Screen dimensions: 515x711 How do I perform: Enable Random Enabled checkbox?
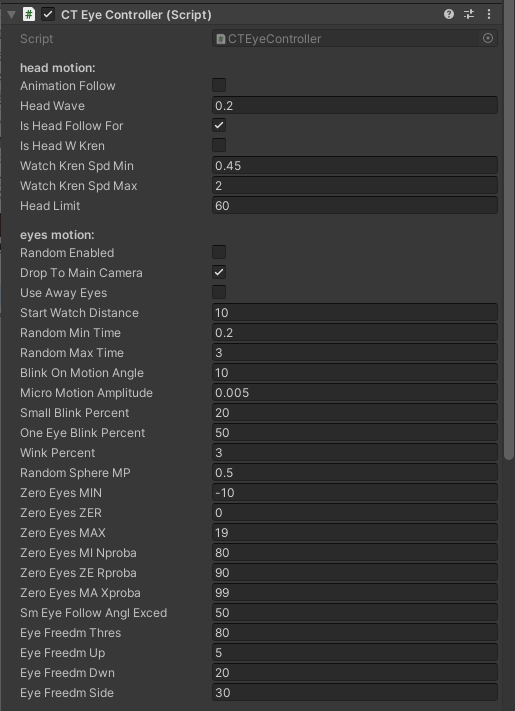click(x=219, y=252)
